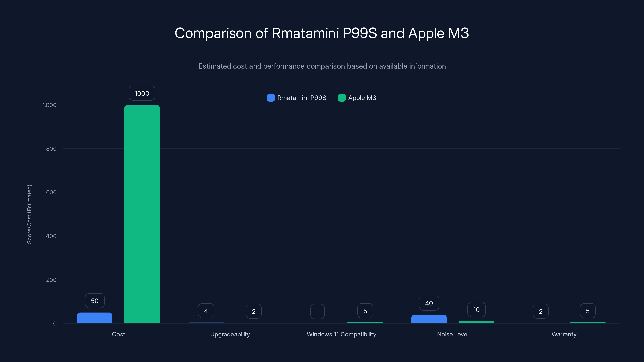Select the value label showing 1000

point(142,93)
